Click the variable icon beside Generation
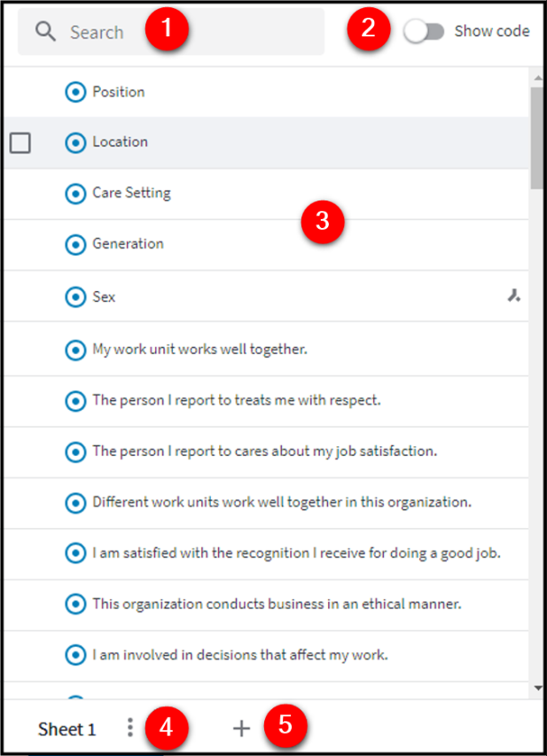The image size is (547, 756). [76, 244]
